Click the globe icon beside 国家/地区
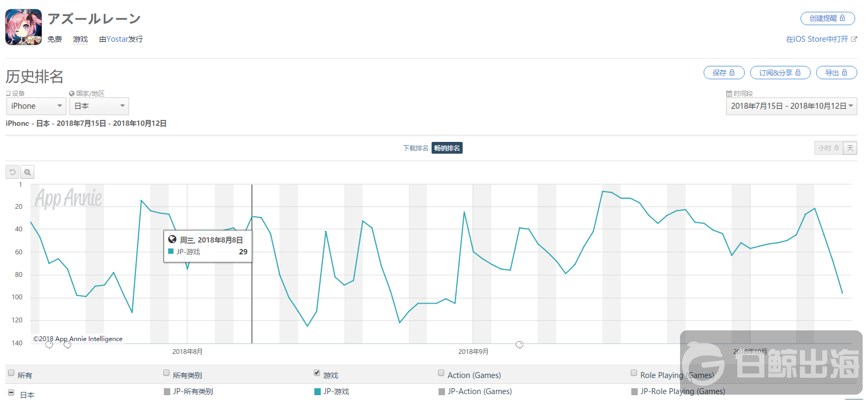Image resolution: width=868 pixels, height=400 pixels. pos(72,93)
